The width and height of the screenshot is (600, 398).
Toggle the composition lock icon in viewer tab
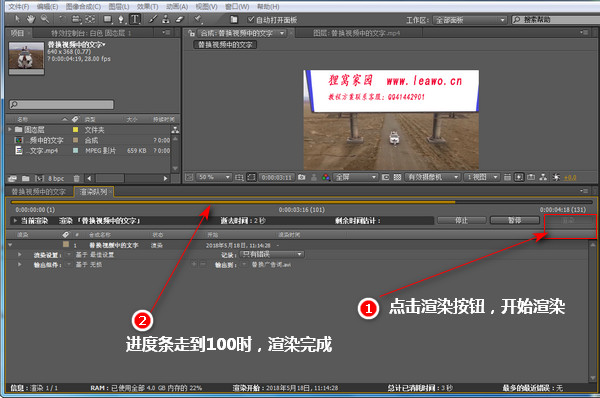[x=191, y=33]
